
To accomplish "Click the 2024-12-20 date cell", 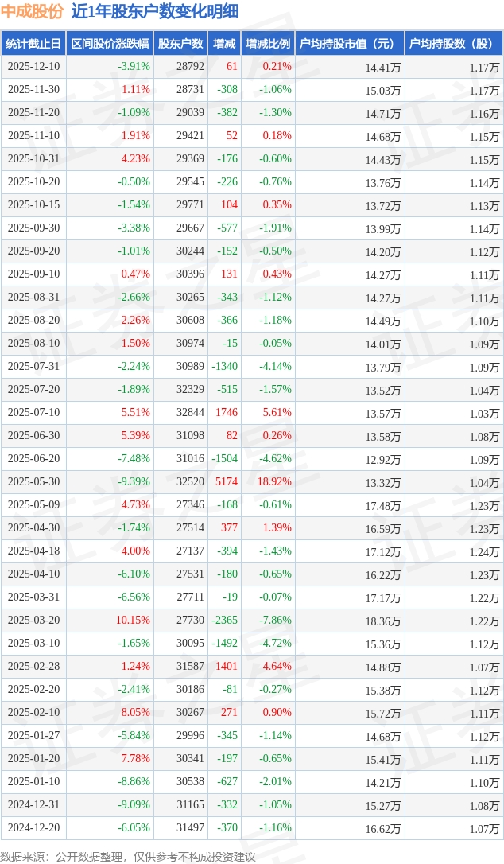I will [33, 828].
